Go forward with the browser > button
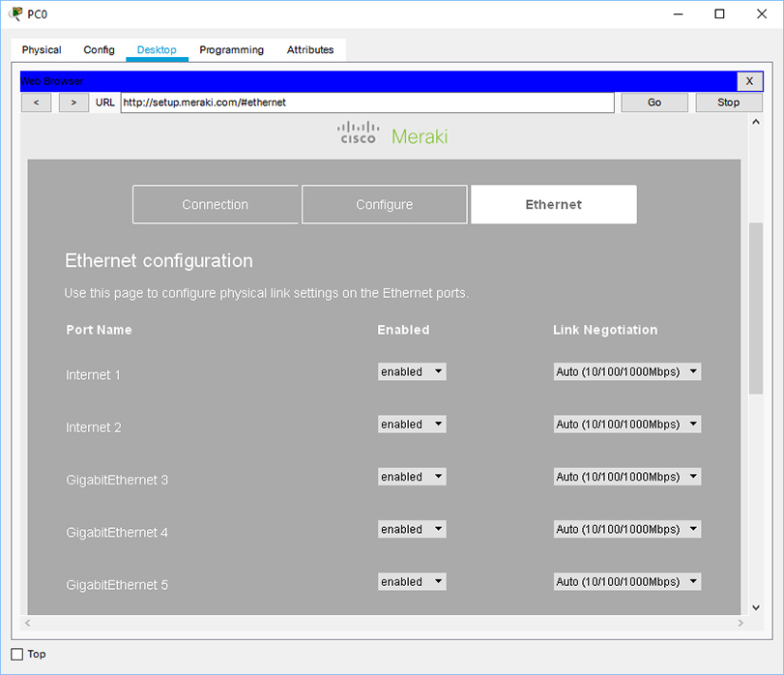 coord(73,103)
